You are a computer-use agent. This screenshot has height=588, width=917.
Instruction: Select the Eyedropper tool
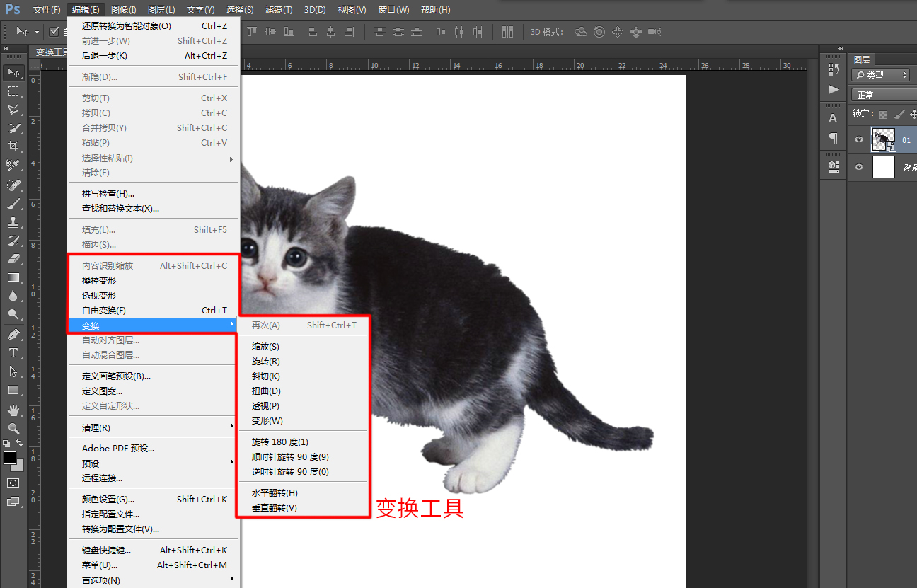(x=13, y=166)
